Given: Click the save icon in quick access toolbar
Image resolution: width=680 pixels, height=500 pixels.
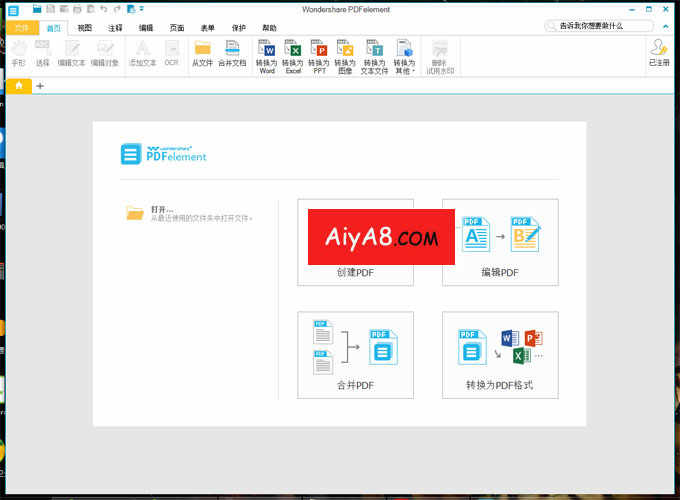Looking at the screenshot, I should tap(50, 9).
